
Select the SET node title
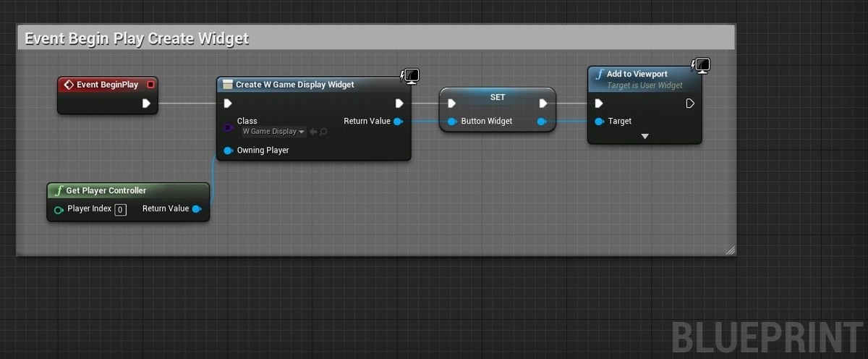498,97
